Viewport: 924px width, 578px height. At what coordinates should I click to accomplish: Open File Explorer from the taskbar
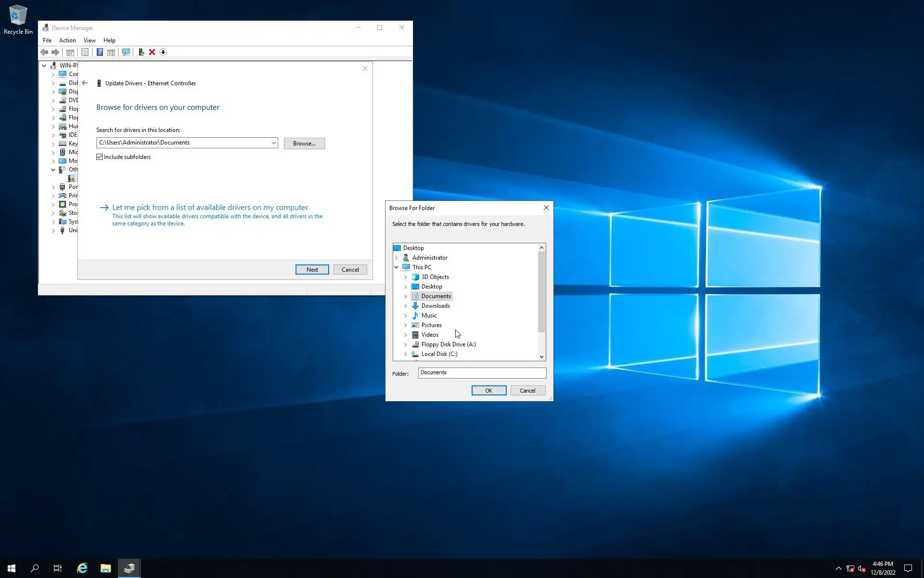106,568
